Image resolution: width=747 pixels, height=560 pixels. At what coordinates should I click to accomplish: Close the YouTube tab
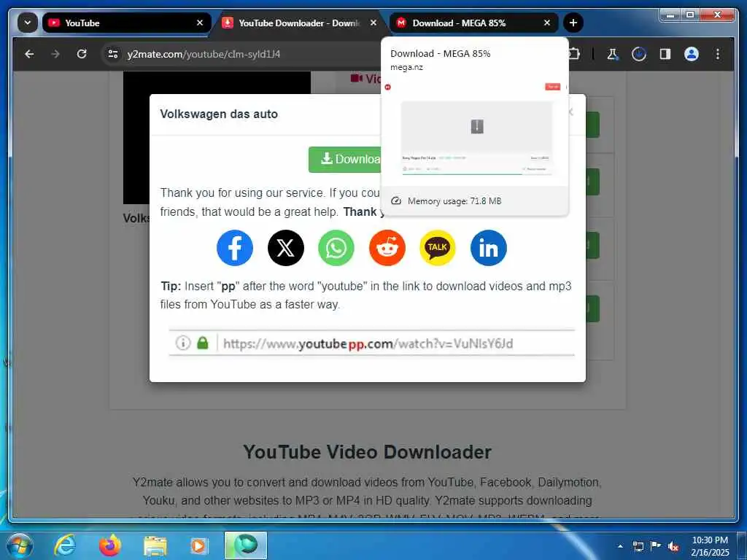coord(200,23)
